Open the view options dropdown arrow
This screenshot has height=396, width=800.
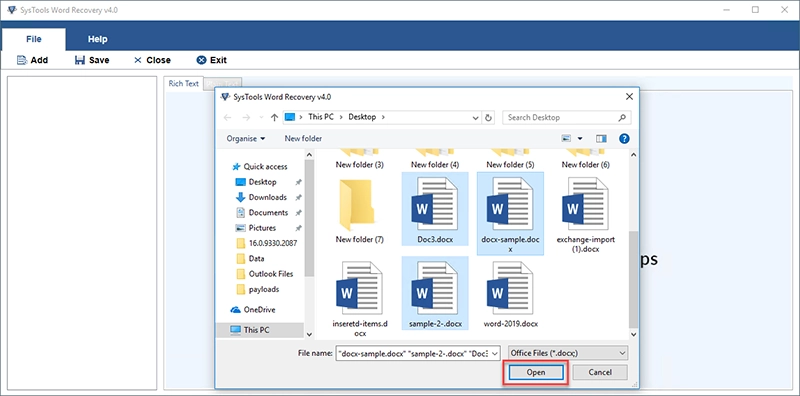pos(580,138)
